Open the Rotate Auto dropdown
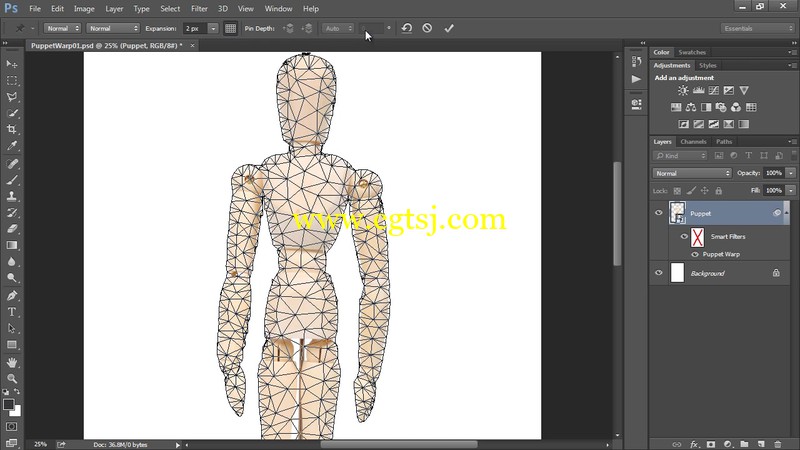This screenshot has width=800, height=450. [x=338, y=29]
